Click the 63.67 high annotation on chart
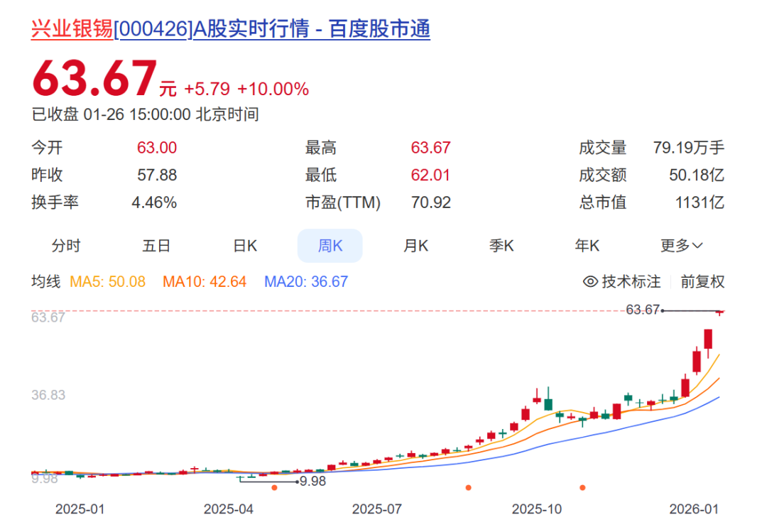This screenshot has width=767, height=532. click(643, 310)
